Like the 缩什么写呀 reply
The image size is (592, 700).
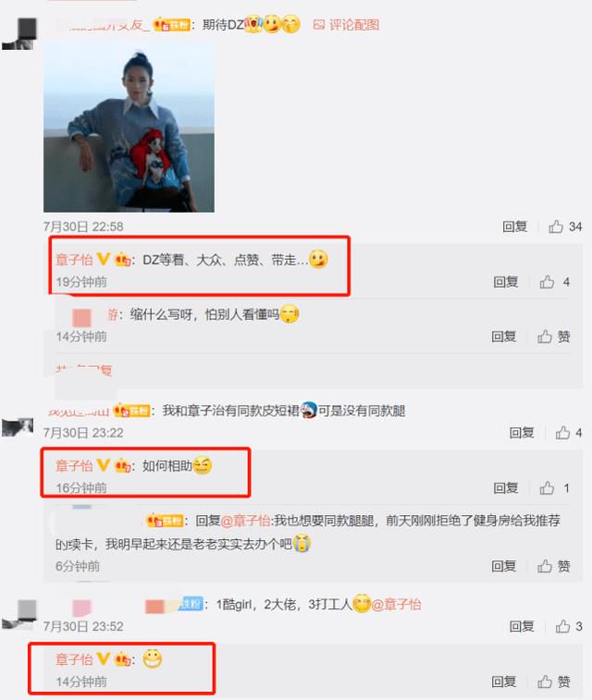coord(553,337)
